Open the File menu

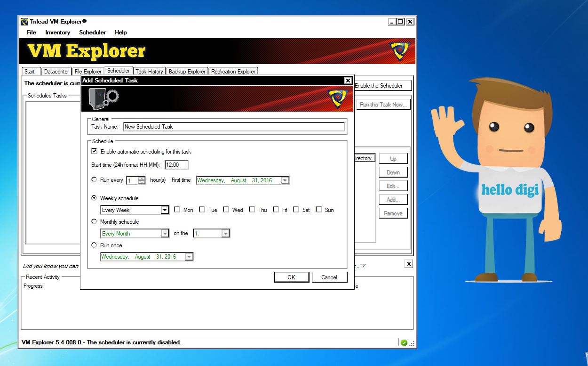pyautogui.click(x=32, y=33)
